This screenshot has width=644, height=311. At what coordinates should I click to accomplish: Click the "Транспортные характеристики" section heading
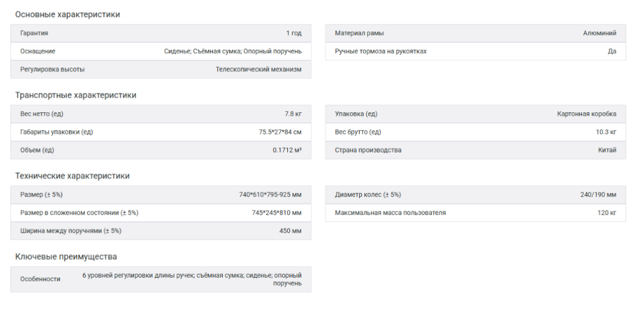tap(75, 95)
